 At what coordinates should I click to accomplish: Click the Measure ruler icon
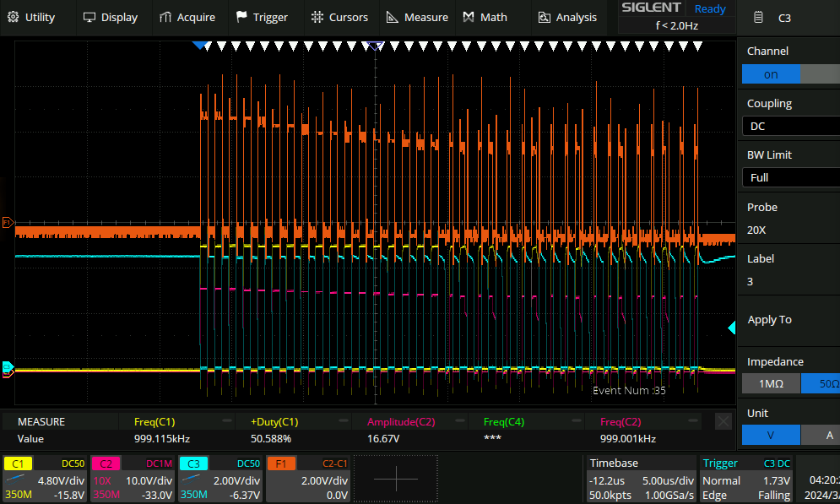pos(392,17)
